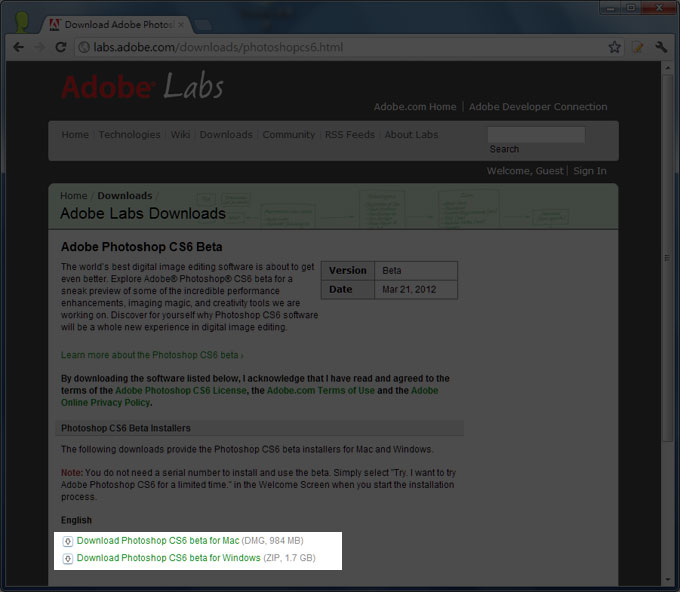680x592 pixels.
Task: Click the Adobe Labs logo
Action: tap(142, 86)
